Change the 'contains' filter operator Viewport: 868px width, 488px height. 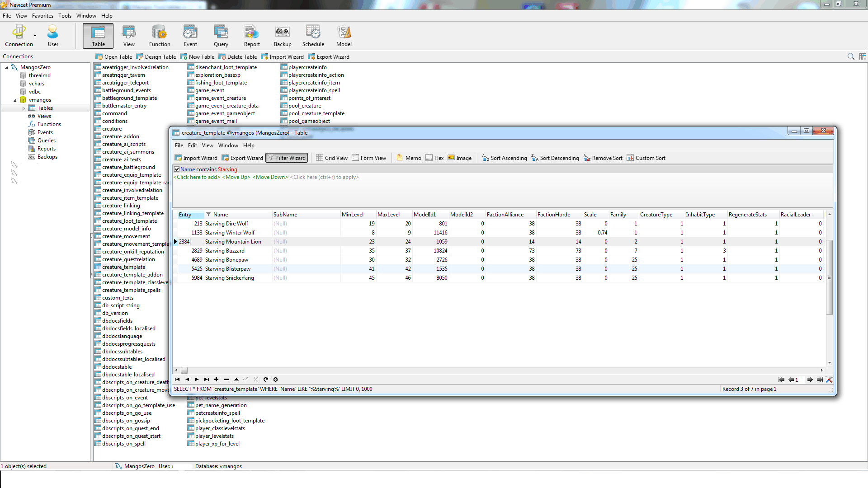206,169
